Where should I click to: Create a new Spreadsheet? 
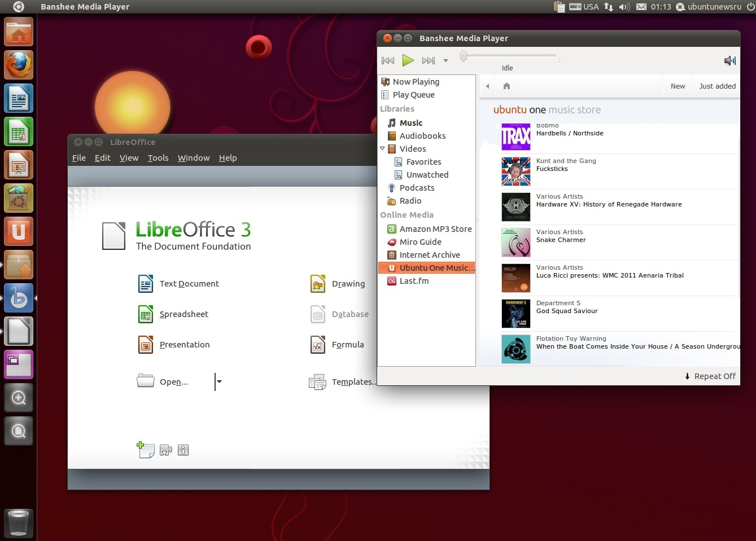173,314
